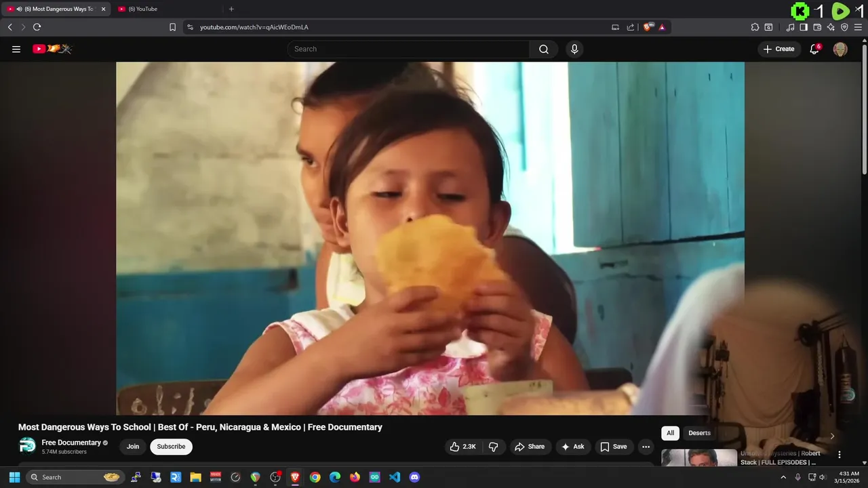Dislike the video with thumbs down
Viewport: 868px width, 488px height.
pyautogui.click(x=494, y=447)
